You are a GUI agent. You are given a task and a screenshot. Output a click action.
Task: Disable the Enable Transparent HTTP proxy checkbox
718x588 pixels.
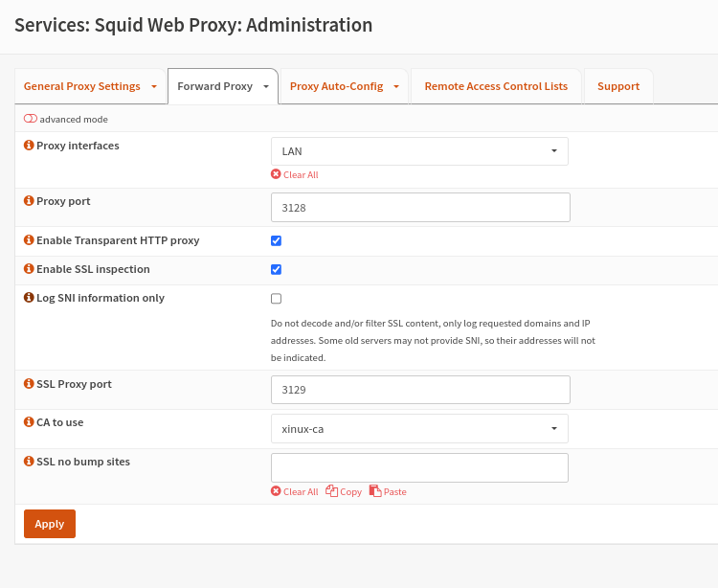(276, 241)
